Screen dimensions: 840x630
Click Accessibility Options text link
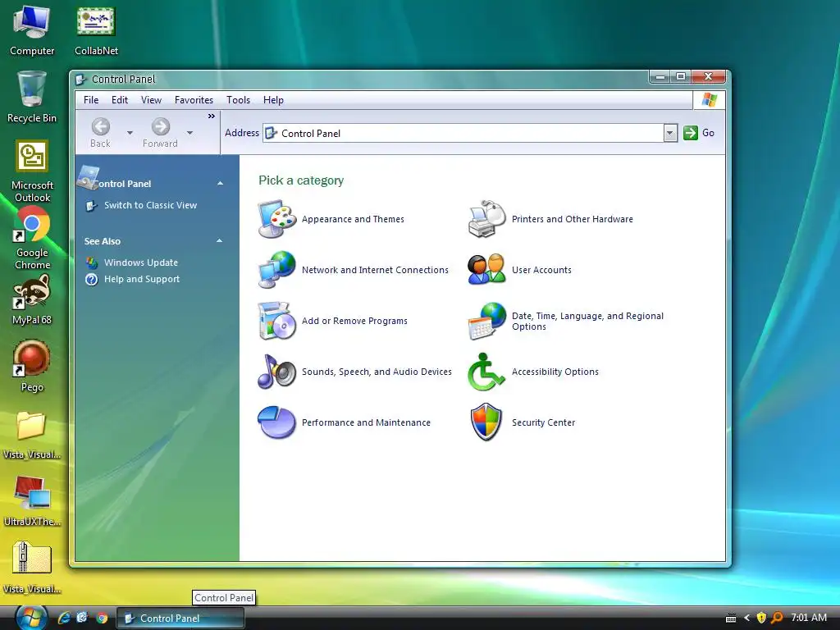pyautogui.click(x=555, y=372)
